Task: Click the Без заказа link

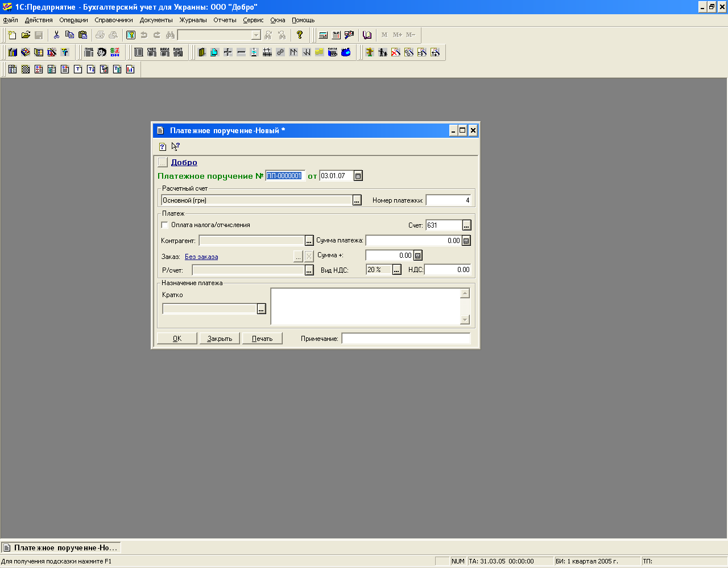Action: coord(201,257)
